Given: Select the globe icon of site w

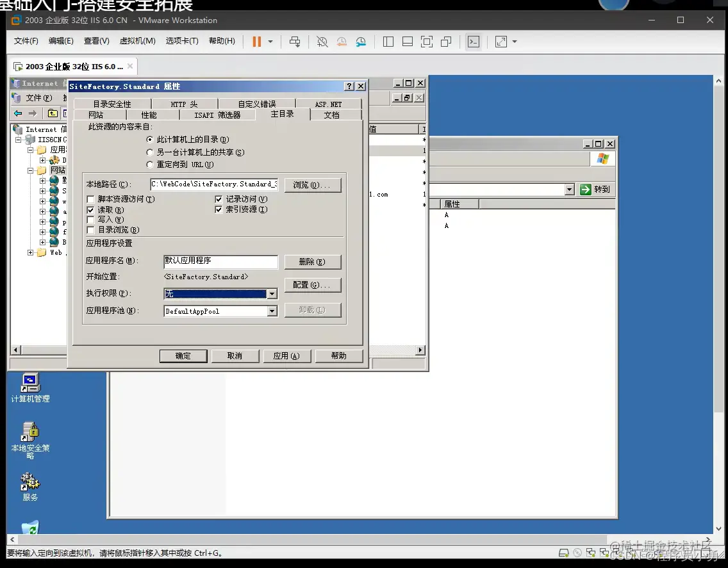Looking at the screenshot, I should [54, 201].
